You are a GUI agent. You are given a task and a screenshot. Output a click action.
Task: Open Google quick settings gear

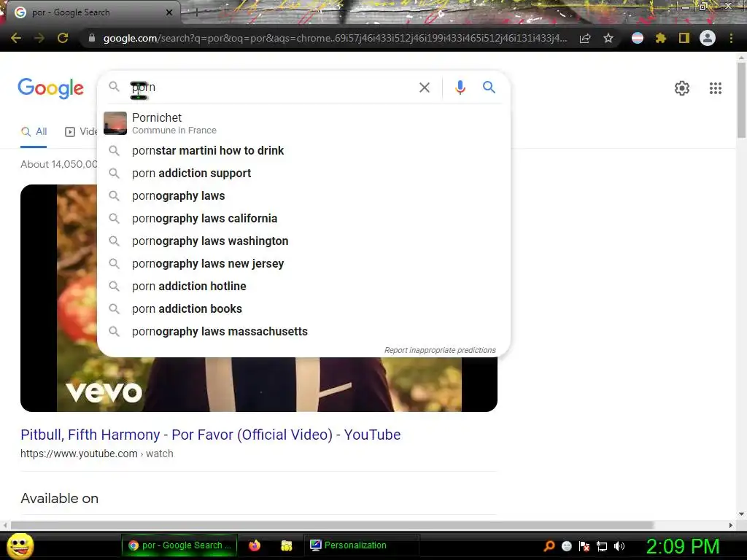[x=682, y=88]
